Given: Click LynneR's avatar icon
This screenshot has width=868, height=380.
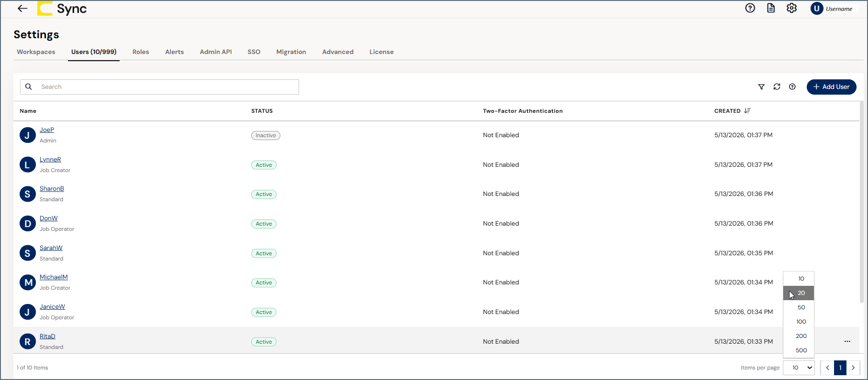Looking at the screenshot, I should (28, 165).
